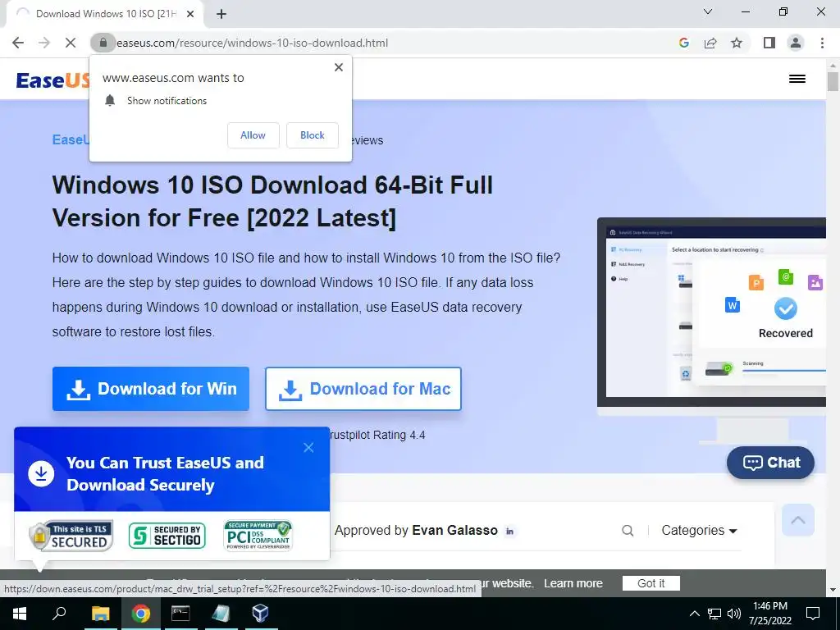Open the browser side panel
This screenshot has width=840, height=630.
point(769,43)
